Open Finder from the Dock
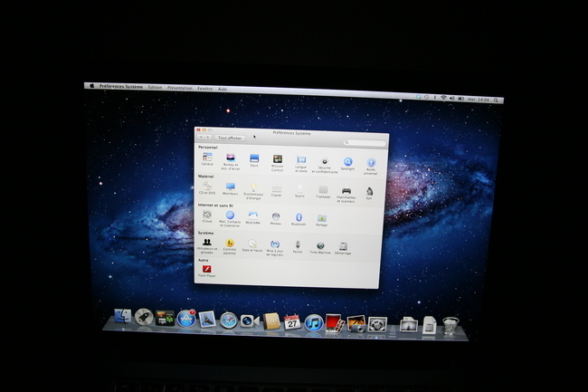 click(123, 316)
